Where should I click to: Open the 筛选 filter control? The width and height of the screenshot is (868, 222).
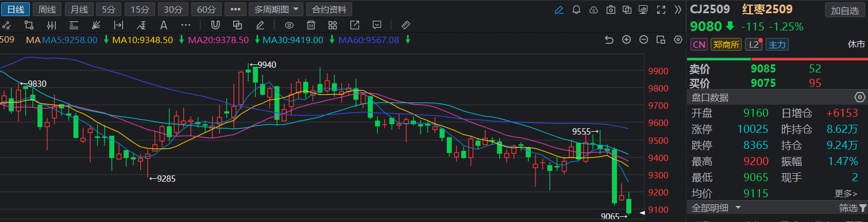pyautogui.click(x=852, y=208)
